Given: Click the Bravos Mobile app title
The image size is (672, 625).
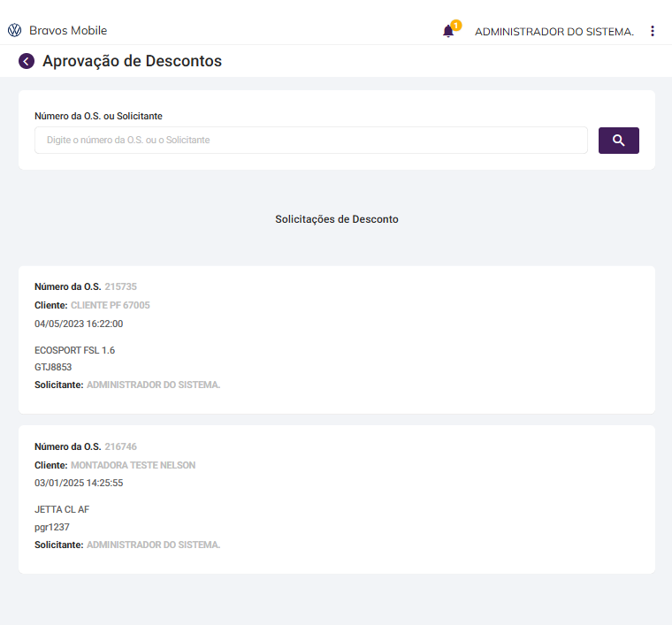Looking at the screenshot, I should pos(68,31).
